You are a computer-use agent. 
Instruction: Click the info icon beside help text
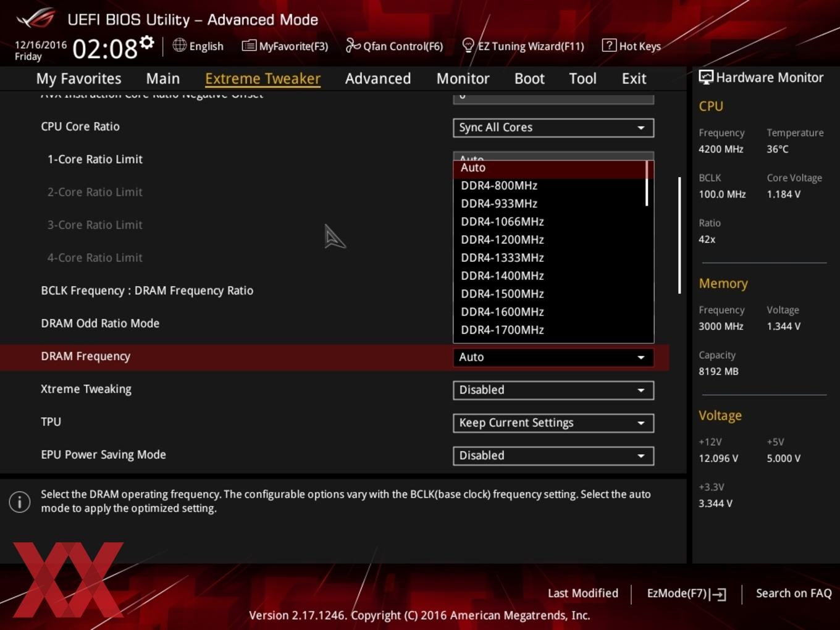pos(20,502)
